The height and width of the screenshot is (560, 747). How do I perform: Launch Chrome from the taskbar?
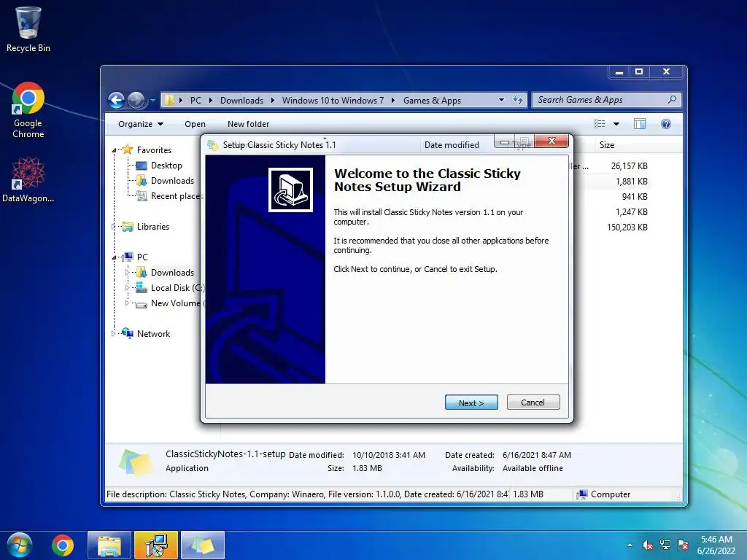click(x=63, y=545)
